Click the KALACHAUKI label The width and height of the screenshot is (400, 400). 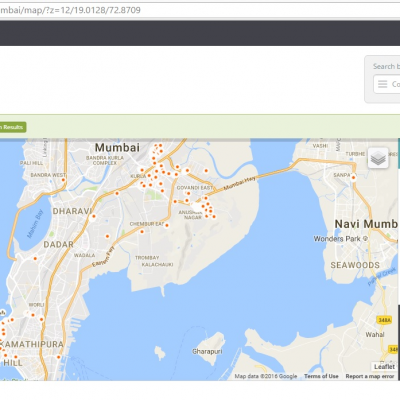click(x=157, y=265)
